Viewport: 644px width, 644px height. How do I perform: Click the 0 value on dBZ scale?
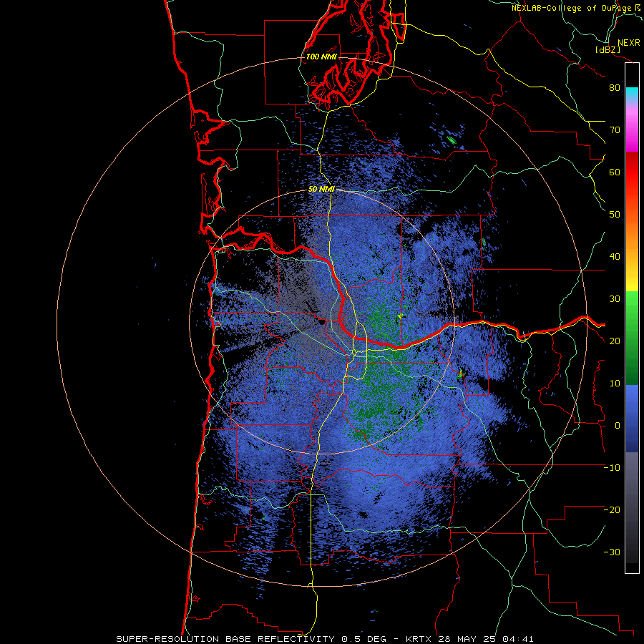coord(618,426)
